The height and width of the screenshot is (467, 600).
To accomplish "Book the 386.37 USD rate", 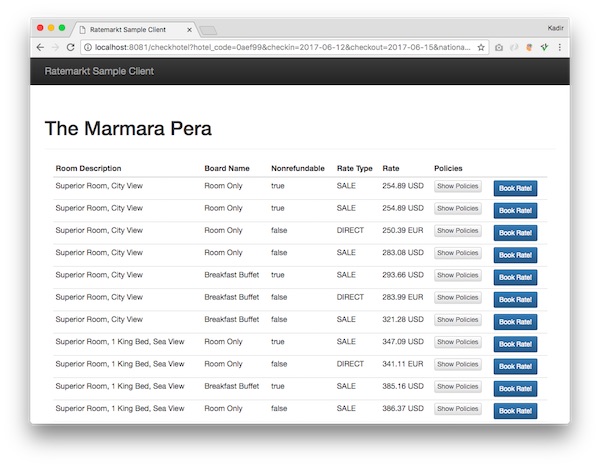I will 515,411.
